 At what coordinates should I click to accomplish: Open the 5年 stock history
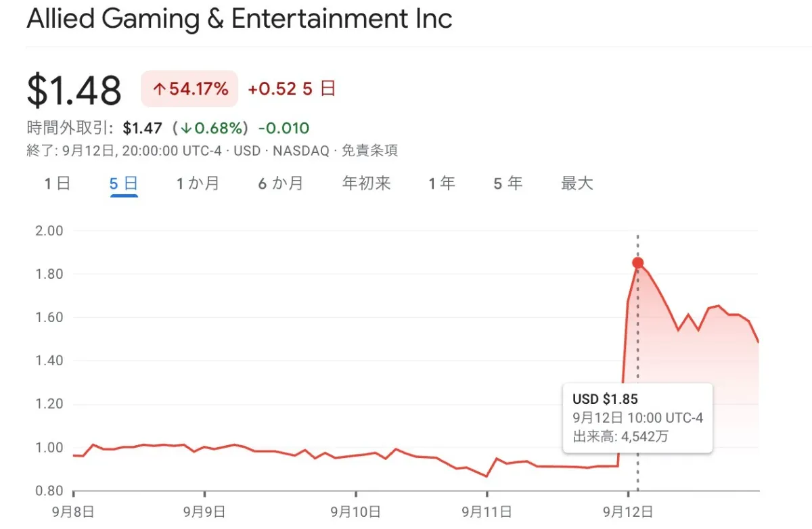[507, 183]
